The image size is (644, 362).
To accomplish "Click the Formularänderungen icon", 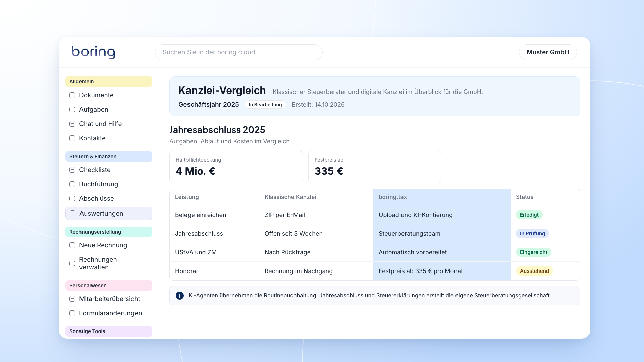I will pos(72,313).
